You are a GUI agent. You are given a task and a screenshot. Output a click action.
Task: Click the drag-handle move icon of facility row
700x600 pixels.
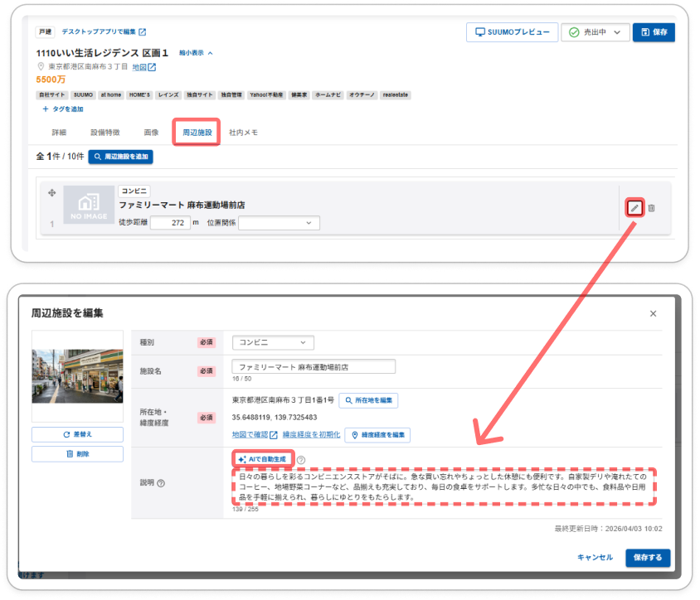click(x=51, y=193)
